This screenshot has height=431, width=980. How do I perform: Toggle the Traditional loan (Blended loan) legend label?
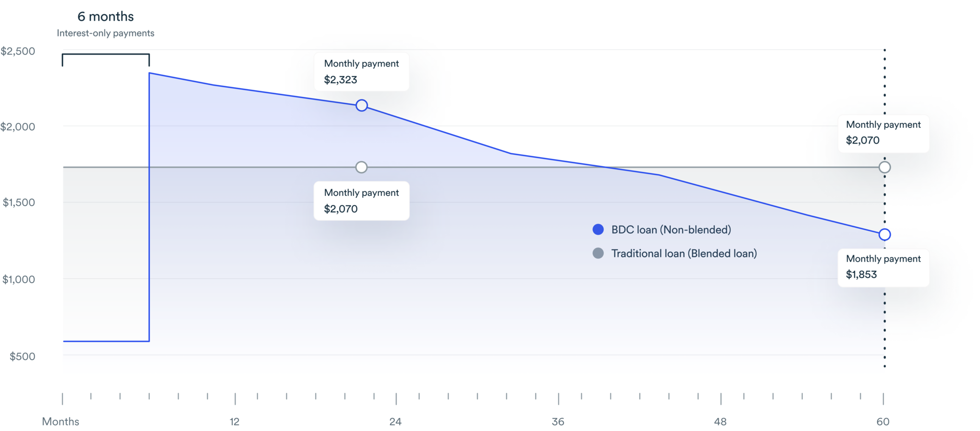(684, 253)
